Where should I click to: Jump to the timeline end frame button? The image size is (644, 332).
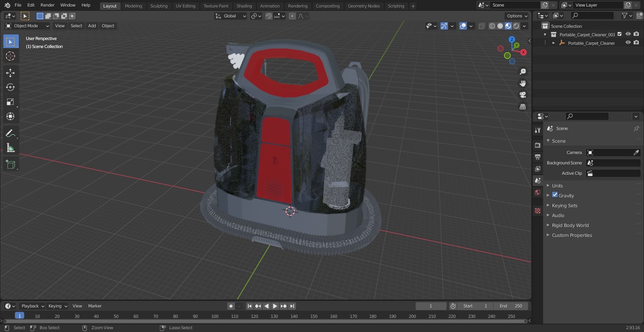tap(292, 306)
